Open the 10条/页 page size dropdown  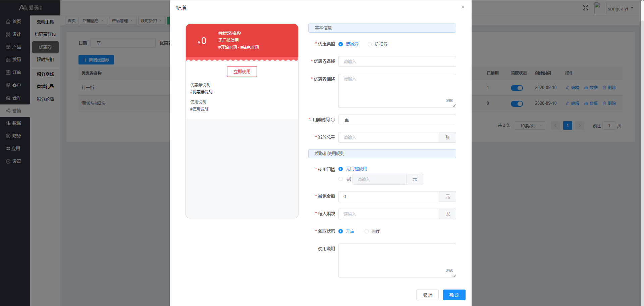[x=530, y=126]
